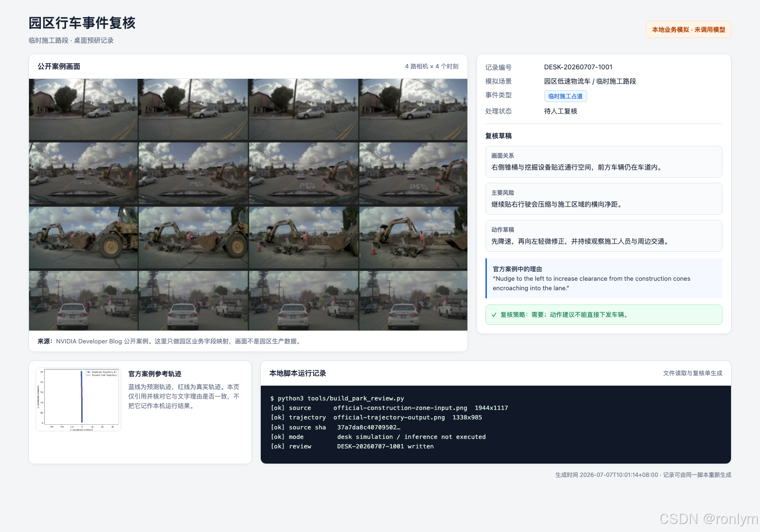The height and width of the screenshot is (532, 760).
Task: Open the 画面关系 draft card
Action: [x=604, y=161]
